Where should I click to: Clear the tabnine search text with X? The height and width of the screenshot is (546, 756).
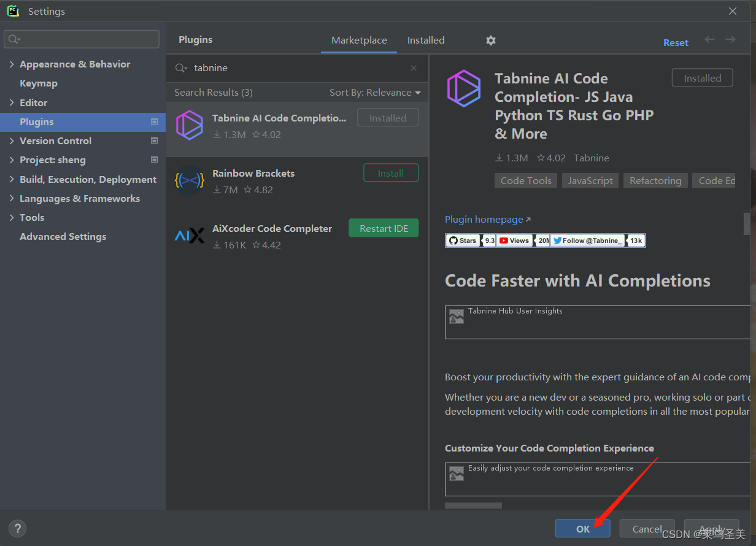[x=414, y=68]
